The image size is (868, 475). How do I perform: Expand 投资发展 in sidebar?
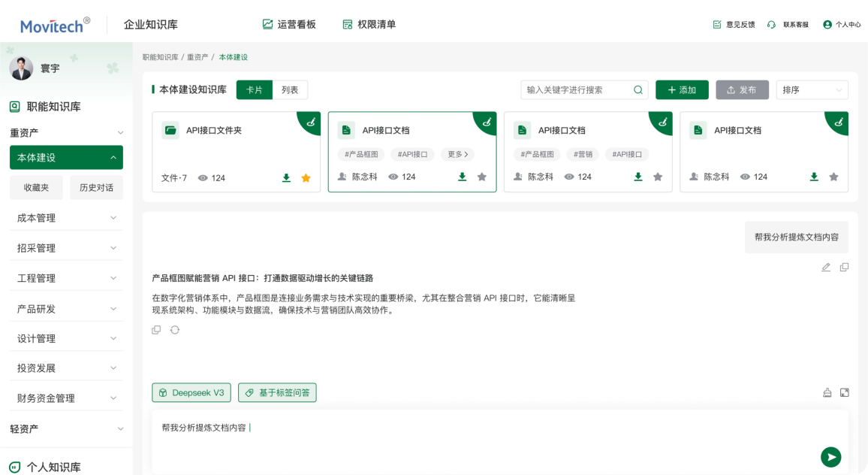pyautogui.click(x=66, y=368)
